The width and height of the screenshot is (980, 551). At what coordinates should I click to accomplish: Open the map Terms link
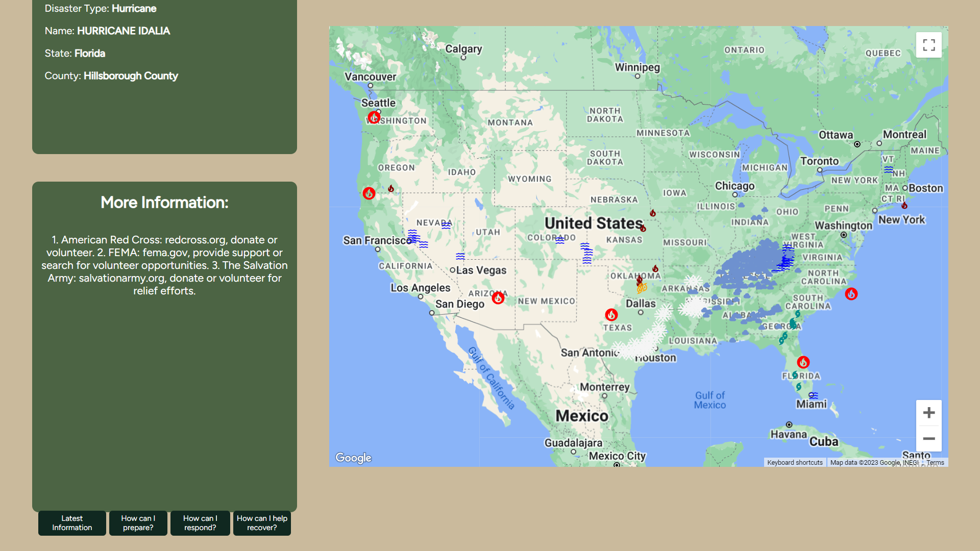[935, 463]
